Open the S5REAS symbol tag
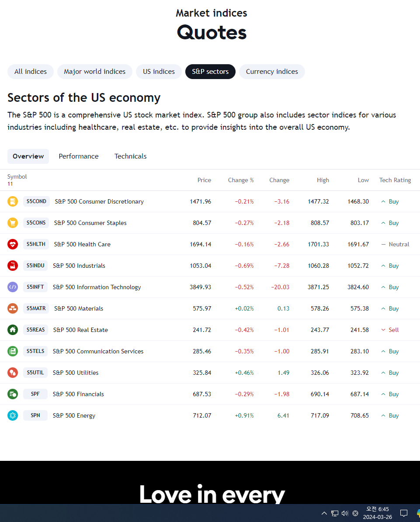420x522 pixels. 36,329
